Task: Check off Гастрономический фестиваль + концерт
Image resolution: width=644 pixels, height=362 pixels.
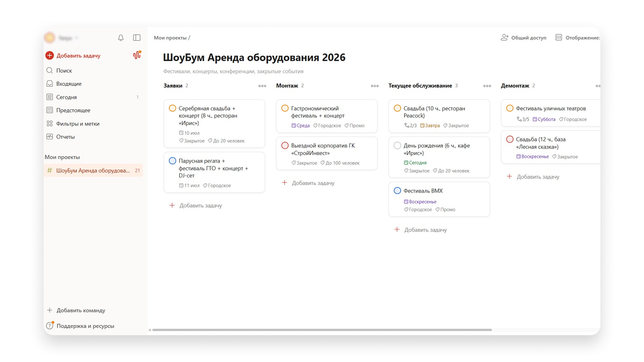Action: pos(285,108)
